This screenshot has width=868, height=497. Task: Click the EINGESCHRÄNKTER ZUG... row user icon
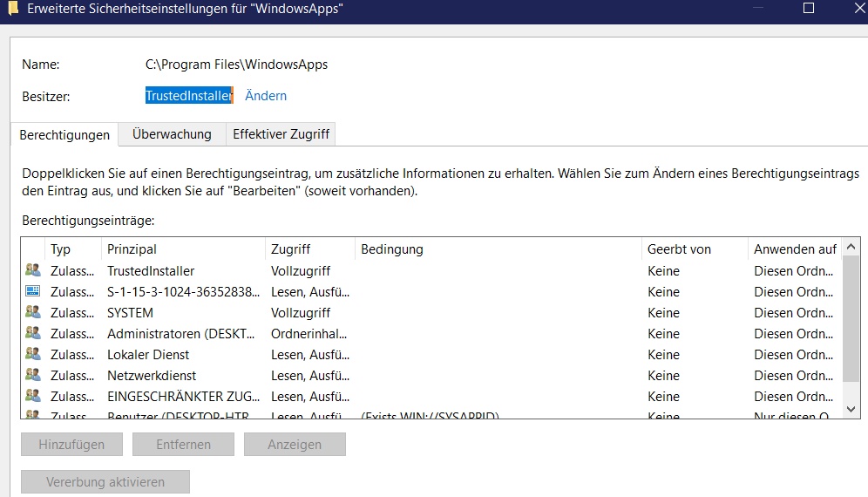coord(32,396)
